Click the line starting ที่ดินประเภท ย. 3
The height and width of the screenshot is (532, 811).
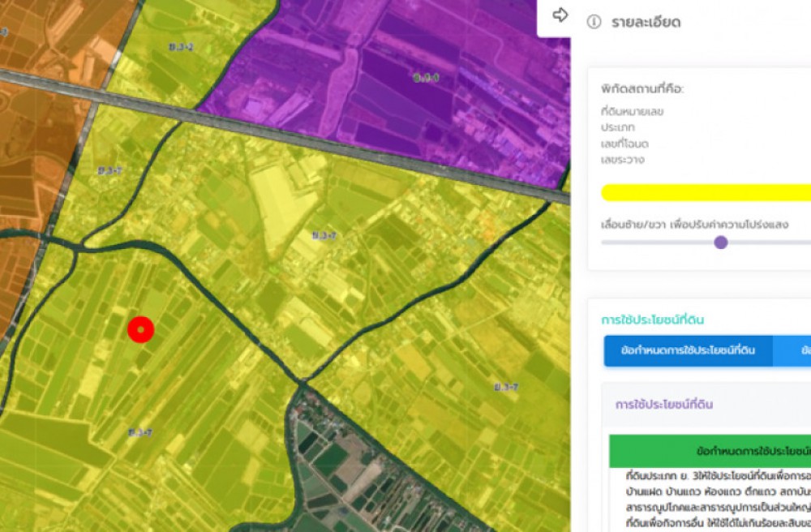tap(719, 476)
